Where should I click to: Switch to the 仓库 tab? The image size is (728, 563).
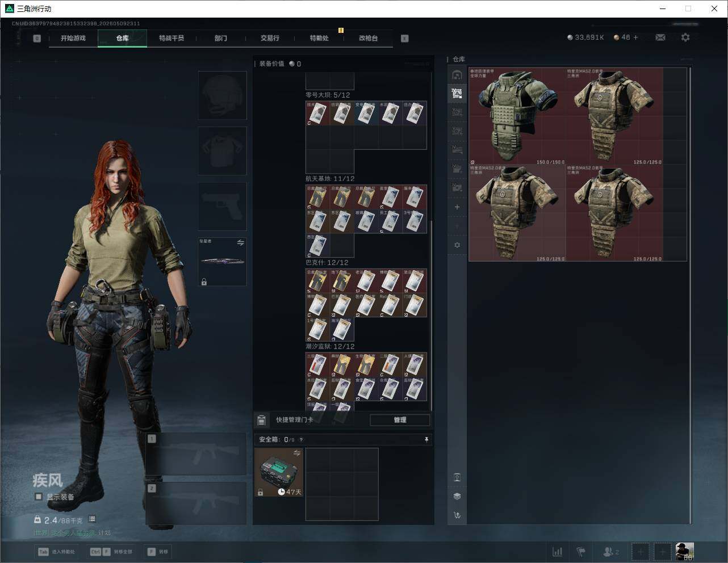pyautogui.click(x=123, y=38)
